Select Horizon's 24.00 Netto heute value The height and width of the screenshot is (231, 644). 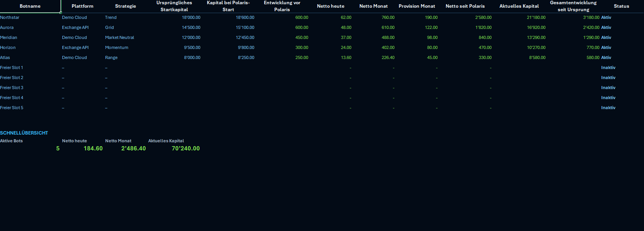coord(346,47)
